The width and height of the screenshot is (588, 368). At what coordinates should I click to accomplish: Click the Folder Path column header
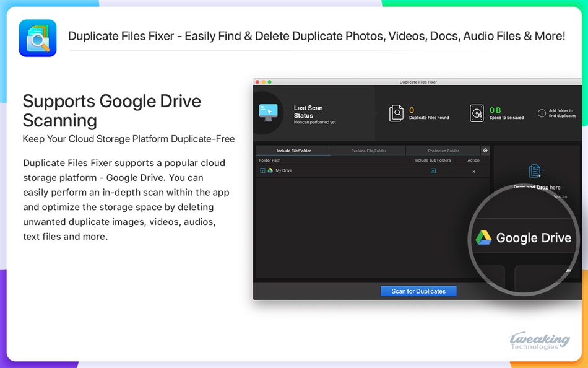[270, 160]
